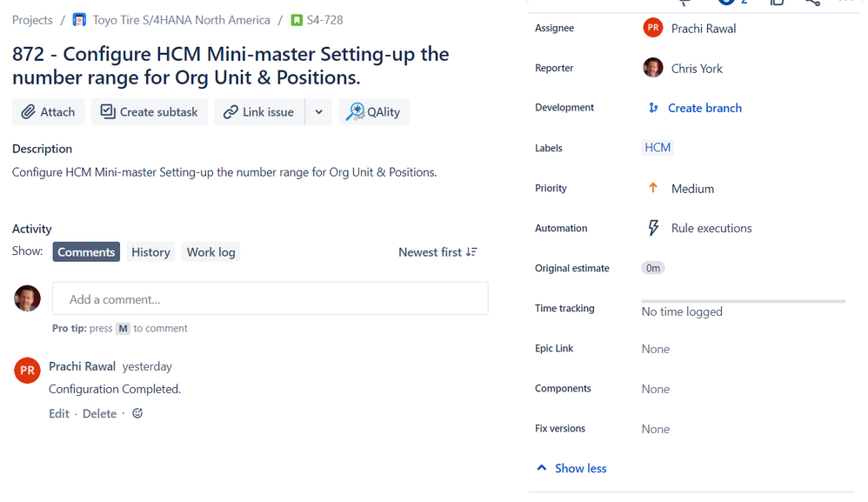Screen dimensions: 868x502
Task: Click Chris York's avatar in the Reporter field
Action: tap(653, 68)
